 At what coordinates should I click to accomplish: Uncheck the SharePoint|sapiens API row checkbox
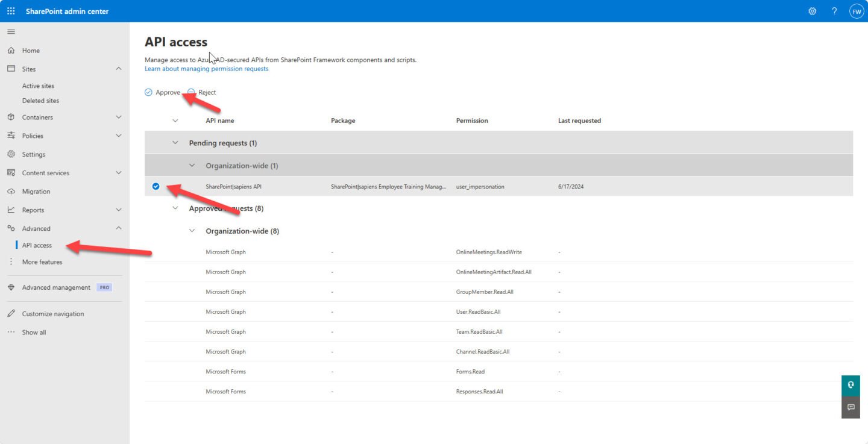(156, 186)
